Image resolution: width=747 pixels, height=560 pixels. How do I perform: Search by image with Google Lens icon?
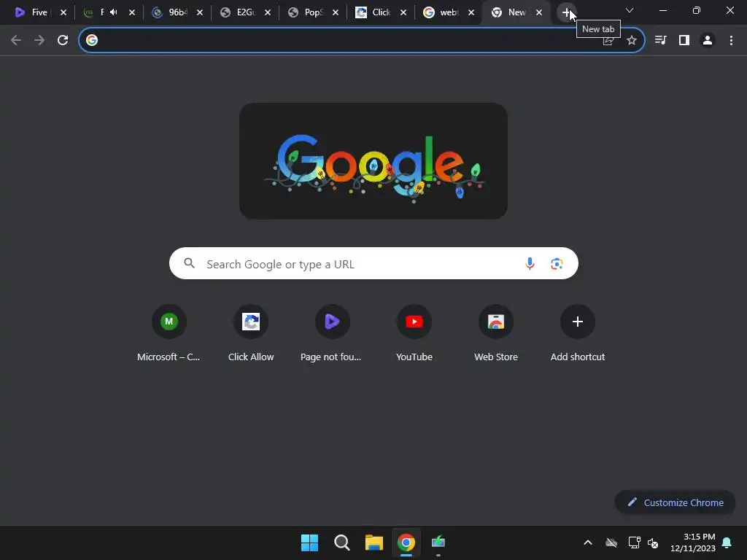pyautogui.click(x=557, y=263)
